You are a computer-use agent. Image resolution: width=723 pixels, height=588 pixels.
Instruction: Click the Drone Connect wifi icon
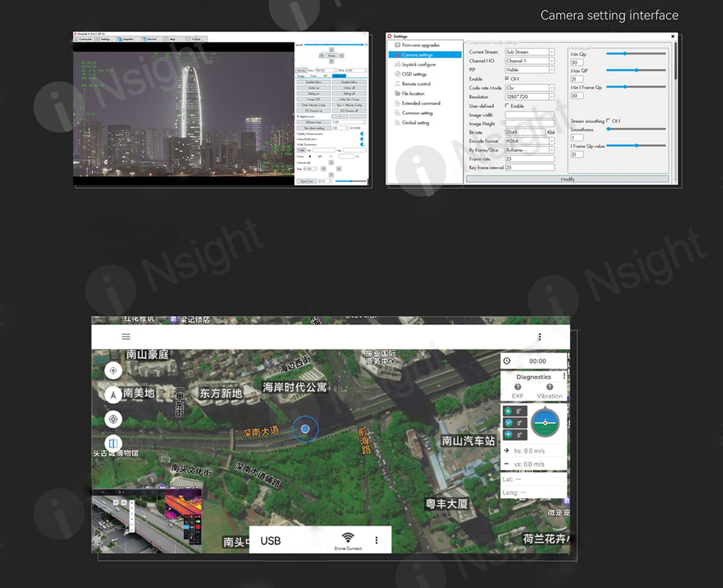(x=348, y=538)
